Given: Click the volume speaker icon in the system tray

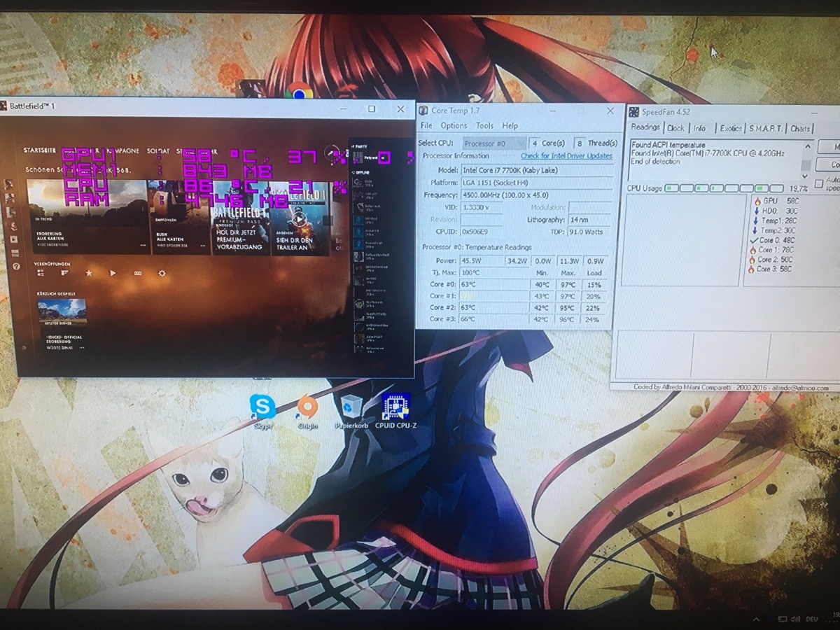Looking at the screenshot, I should 796,619.
